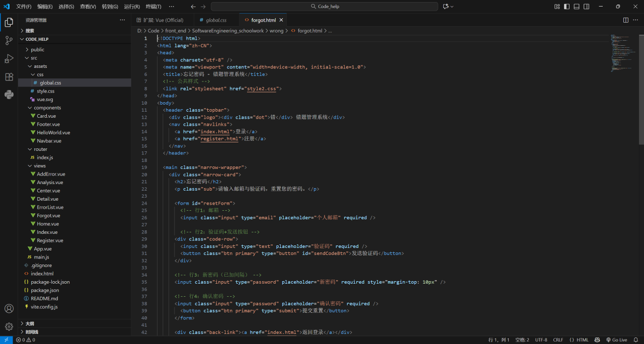Open the Python view in activity bar
This screenshot has height=344, width=644.
click(9, 95)
